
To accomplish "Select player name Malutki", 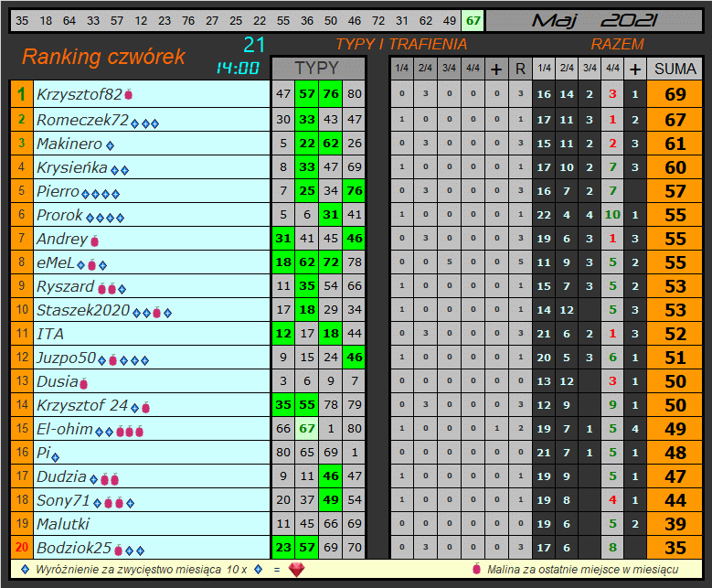I will 63,524.
